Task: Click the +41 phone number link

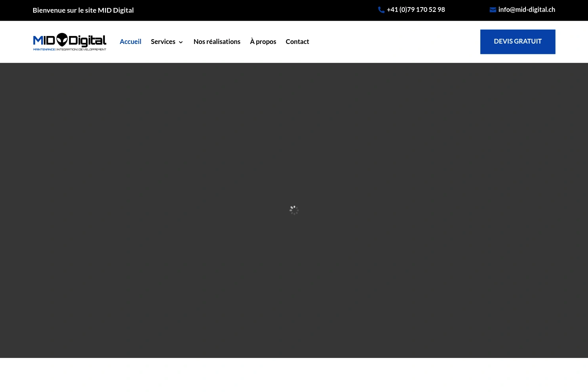Action: pos(416,10)
